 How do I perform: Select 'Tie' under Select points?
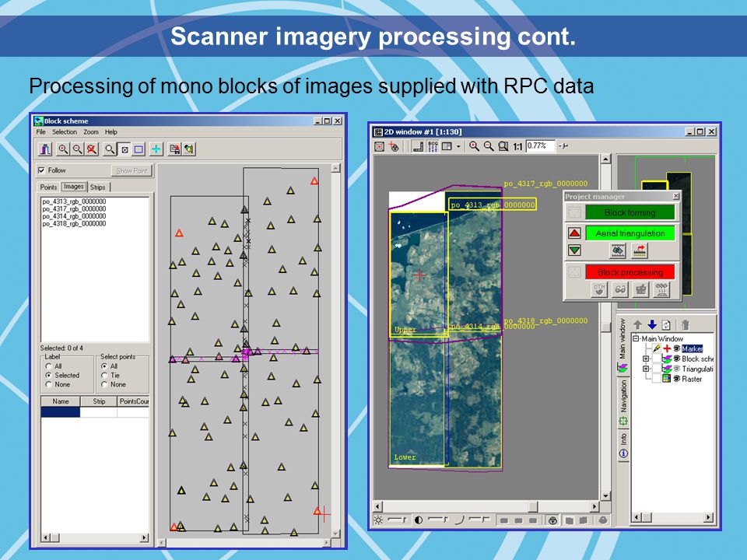103,375
